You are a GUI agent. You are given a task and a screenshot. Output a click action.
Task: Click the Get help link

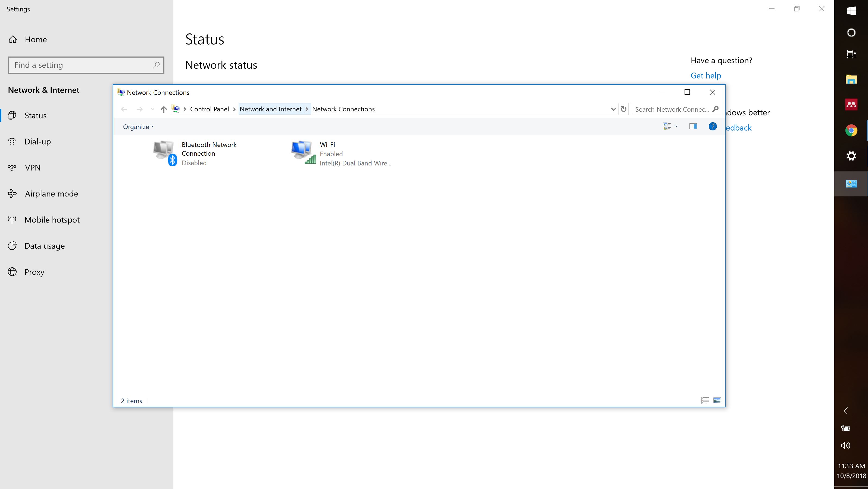tap(705, 76)
